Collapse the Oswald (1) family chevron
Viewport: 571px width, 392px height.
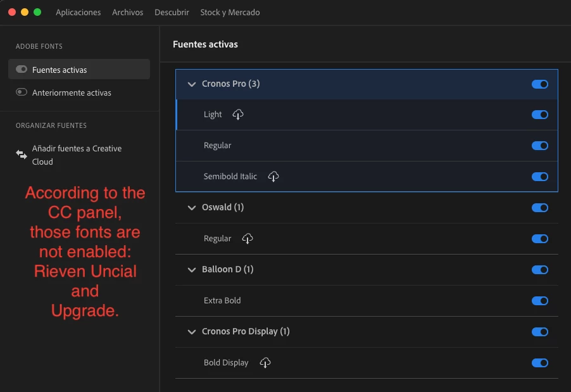192,208
